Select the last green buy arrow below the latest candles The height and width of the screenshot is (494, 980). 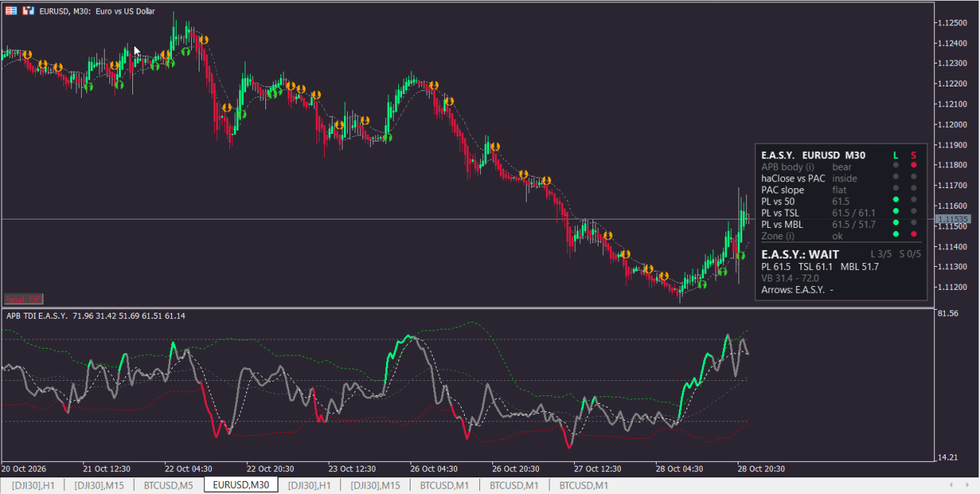(x=740, y=255)
